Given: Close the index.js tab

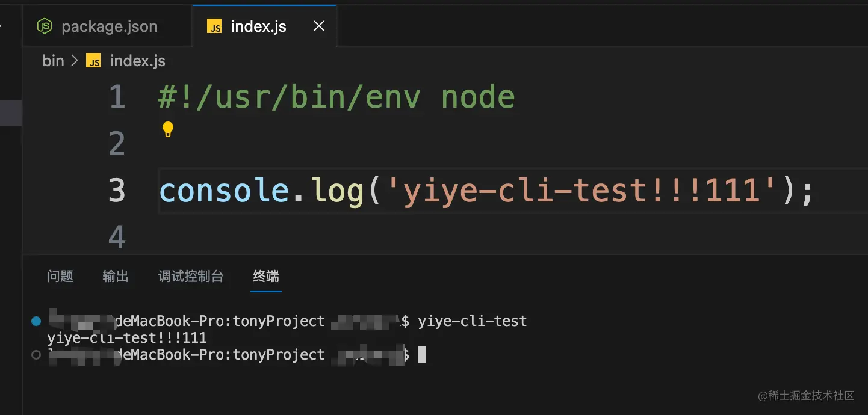Looking at the screenshot, I should [x=319, y=26].
